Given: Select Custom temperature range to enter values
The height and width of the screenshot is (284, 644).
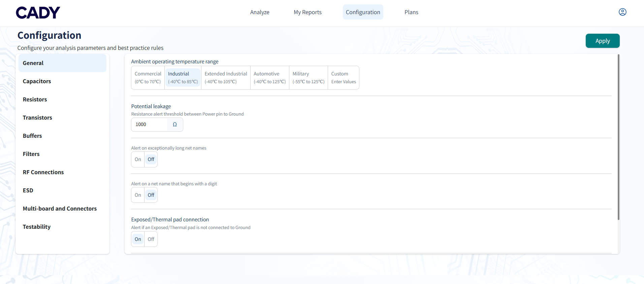Looking at the screenshot, I should pyautogui.click(x=343, y=77).
